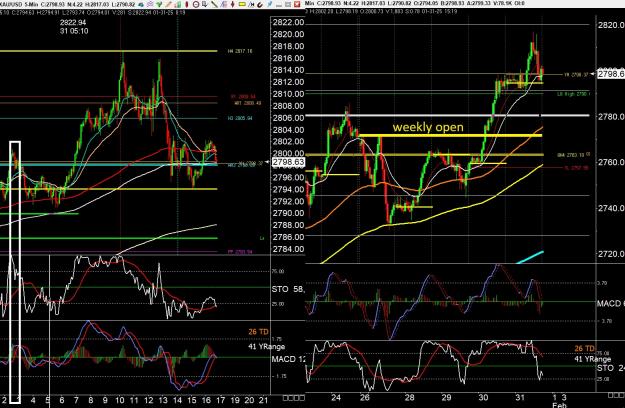Click hour 13 on left chart time axis
The image size is (625, 408).
(x=163, y=400)
